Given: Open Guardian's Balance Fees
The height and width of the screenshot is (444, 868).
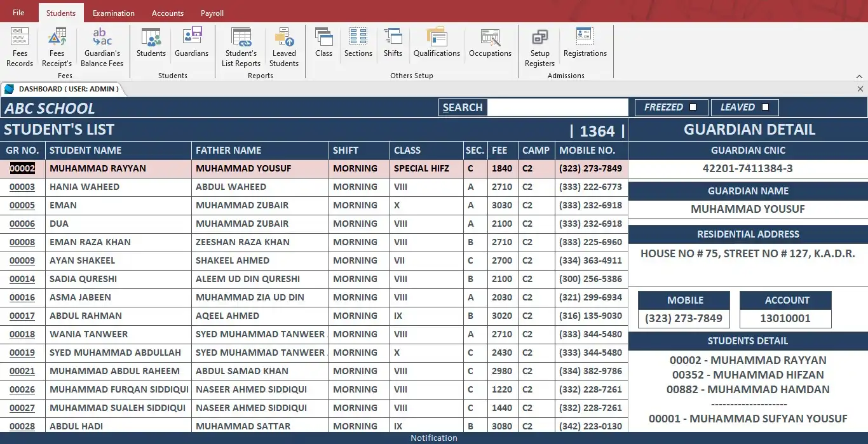Looking at the screenshot, I should [102, 44].
